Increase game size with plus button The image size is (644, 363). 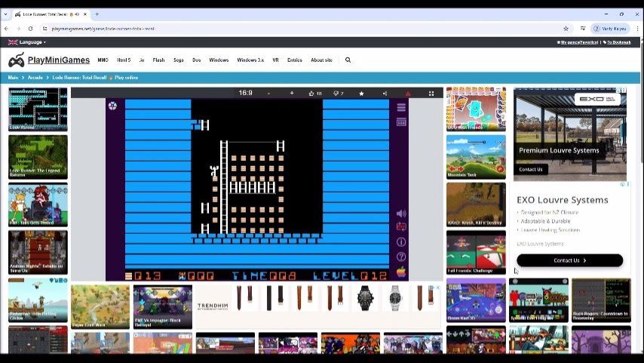292,94
